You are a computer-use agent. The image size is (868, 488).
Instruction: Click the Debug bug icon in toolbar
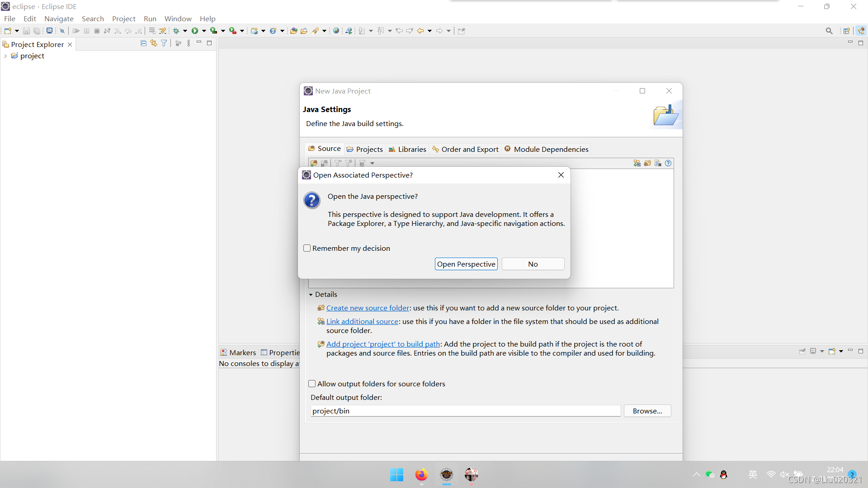pyautogui.click(x=176, y=31)
